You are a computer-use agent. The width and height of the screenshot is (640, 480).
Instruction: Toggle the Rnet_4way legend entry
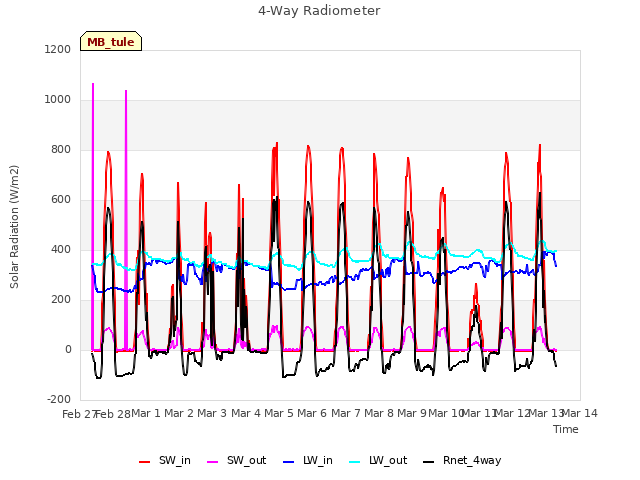(462, 460)
